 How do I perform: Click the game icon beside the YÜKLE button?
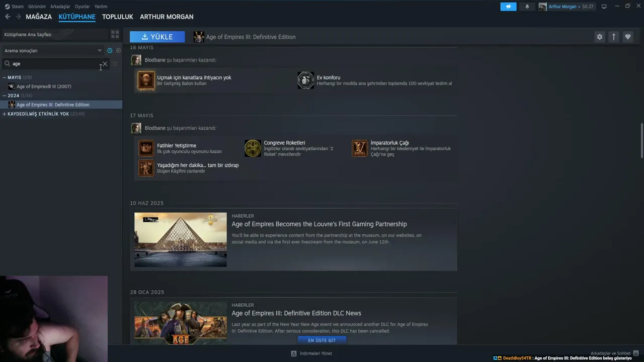coord(199,37)
